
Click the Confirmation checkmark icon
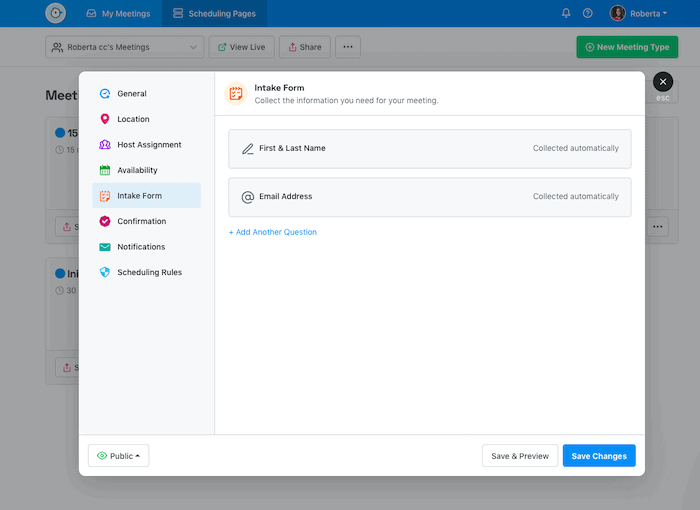[x=105, y=221]
